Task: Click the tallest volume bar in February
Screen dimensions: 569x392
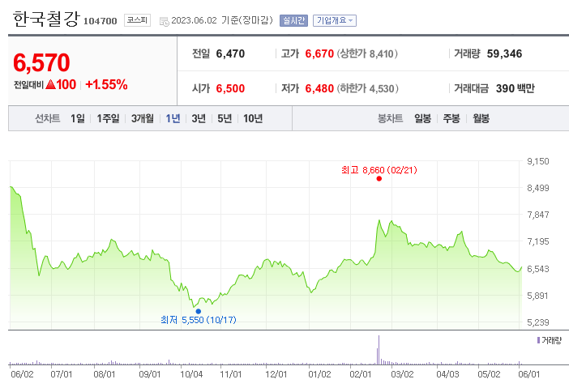Action: [379, 350]
